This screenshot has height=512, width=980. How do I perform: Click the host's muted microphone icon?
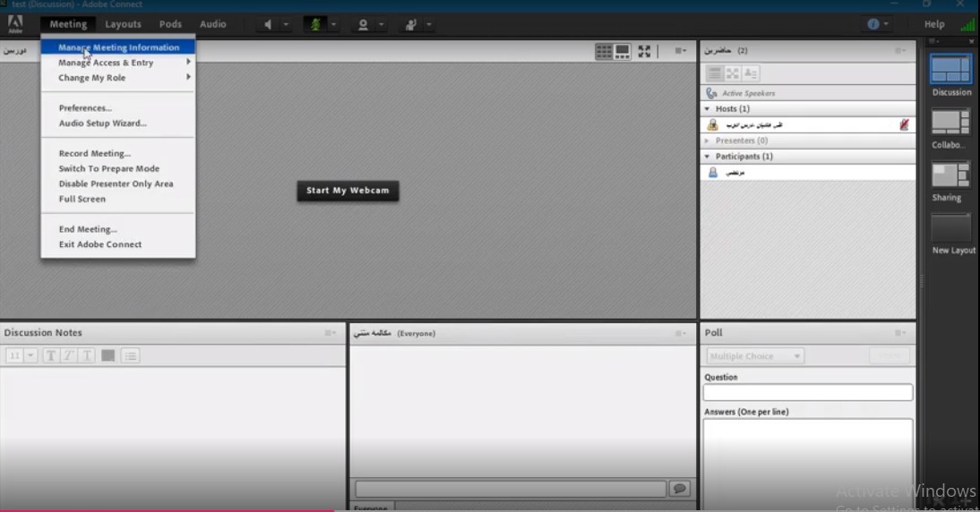point(904,125)
